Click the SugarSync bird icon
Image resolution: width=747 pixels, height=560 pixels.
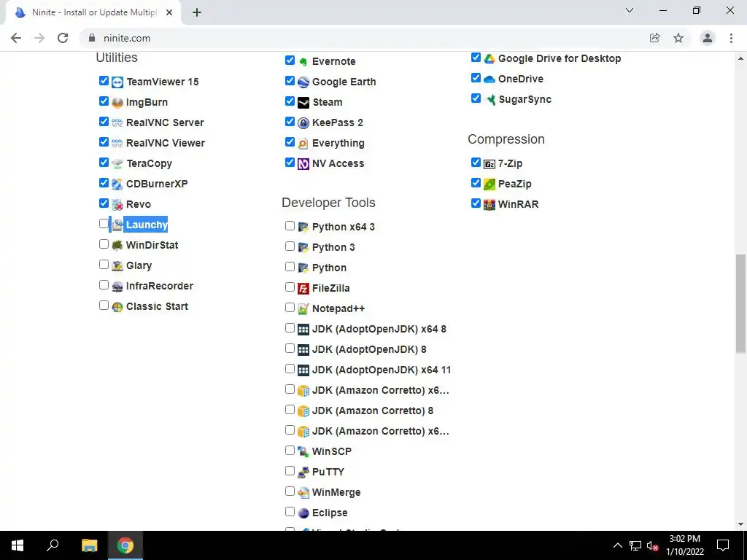pyautogui.click(x=489, y=100)
